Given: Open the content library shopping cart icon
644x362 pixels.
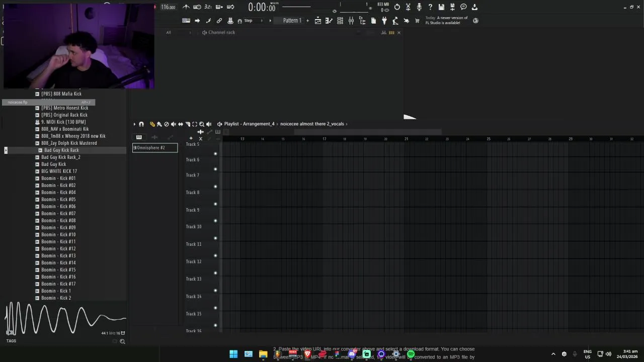Looking at the screenshot, I should tap(417, 21).
